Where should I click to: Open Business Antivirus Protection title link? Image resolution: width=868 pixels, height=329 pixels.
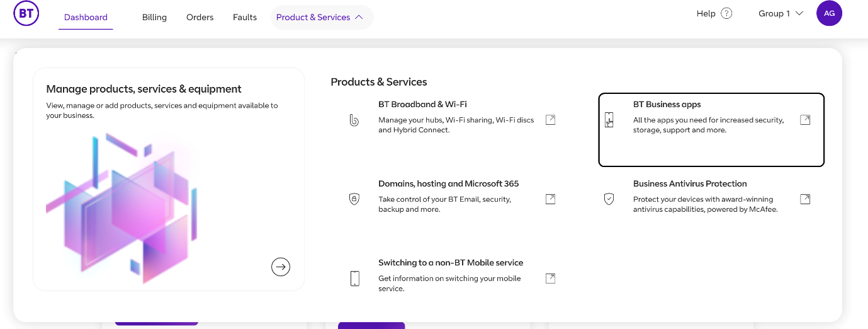tap(690, 184)
